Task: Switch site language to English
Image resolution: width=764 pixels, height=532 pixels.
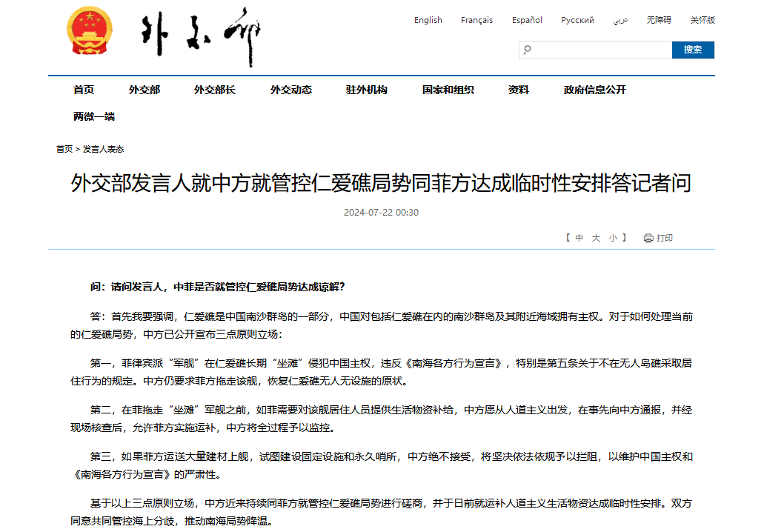Action: coord(428,20)
